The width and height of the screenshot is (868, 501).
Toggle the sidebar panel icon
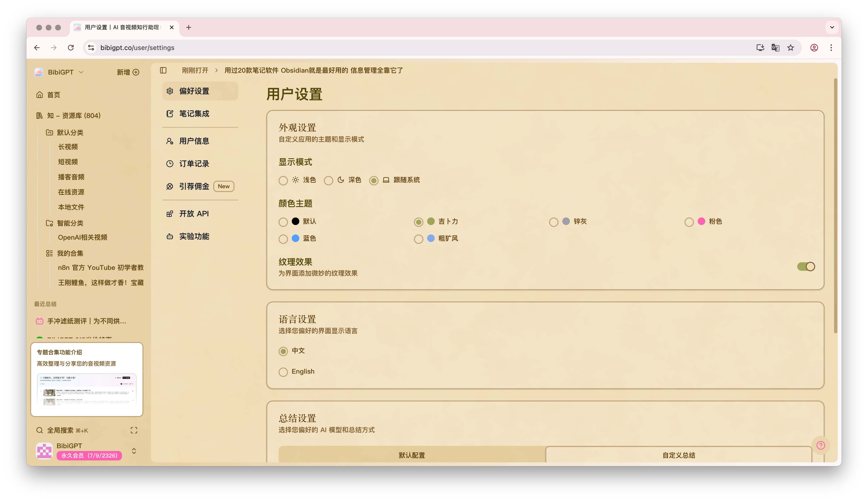163,70
